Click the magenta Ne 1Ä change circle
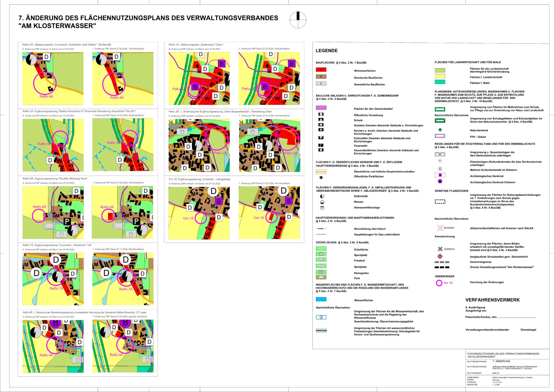The height and width of the screenshot is (392, 554). 439,283
